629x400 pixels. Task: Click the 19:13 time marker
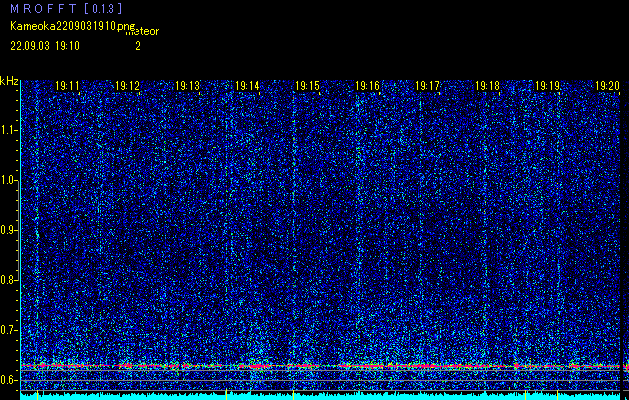pos(187,86)
